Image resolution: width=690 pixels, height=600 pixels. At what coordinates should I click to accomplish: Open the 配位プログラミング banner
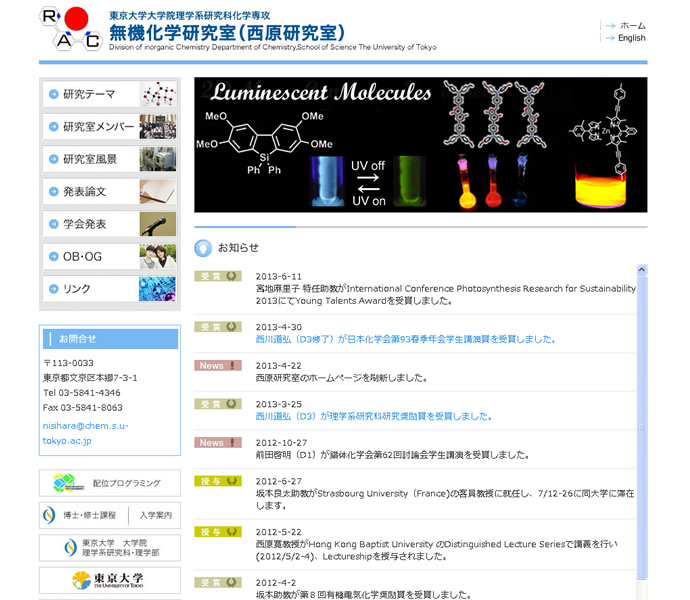(x=110, y=483)
